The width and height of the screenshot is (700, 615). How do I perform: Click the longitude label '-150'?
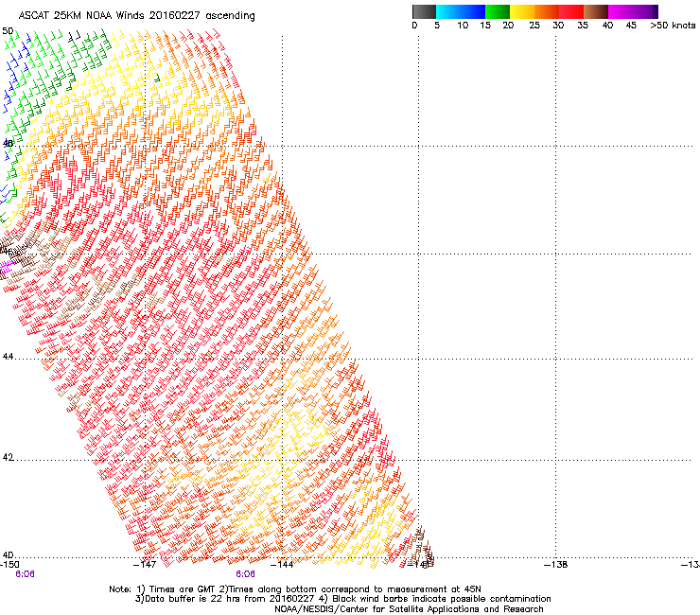click(x=9, y=565)
